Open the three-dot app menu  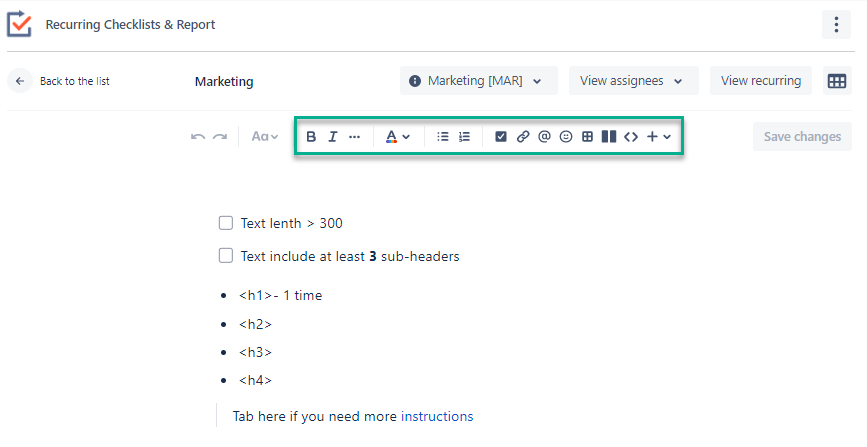pos(836,25)
